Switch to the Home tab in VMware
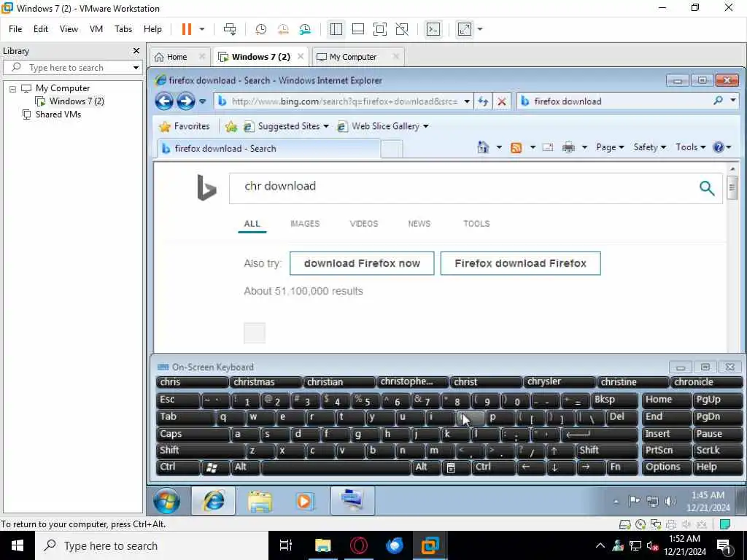This screenshot has height=560, width=747. click(177, 57)
